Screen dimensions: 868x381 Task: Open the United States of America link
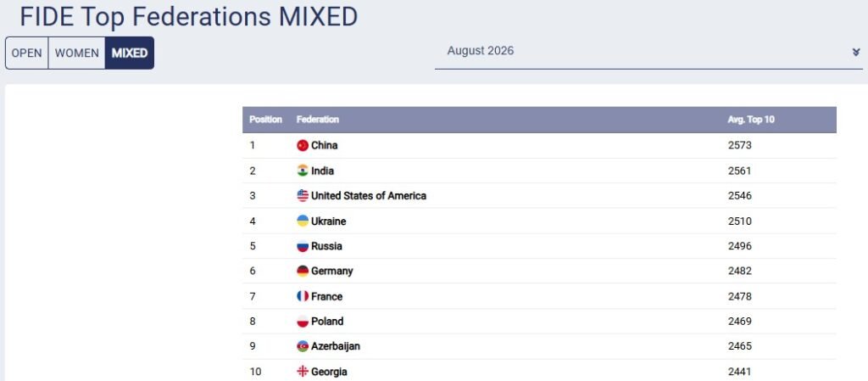coord(369,195)
